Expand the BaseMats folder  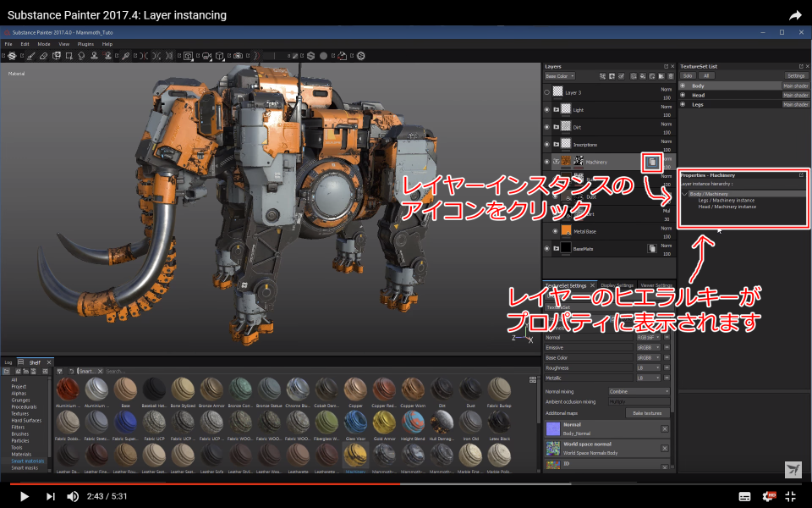coord(557,249)
